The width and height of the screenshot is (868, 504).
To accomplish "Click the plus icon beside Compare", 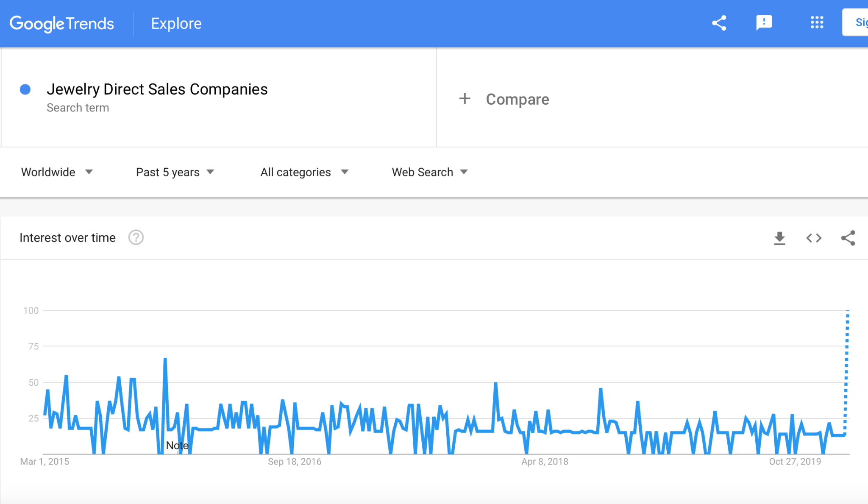I will [465, 99].
